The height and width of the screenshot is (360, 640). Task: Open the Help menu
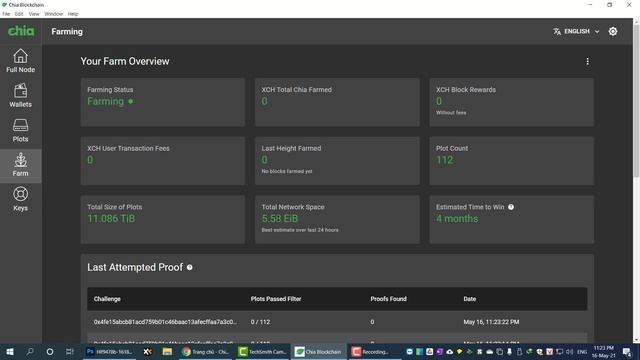click(73, 14)
